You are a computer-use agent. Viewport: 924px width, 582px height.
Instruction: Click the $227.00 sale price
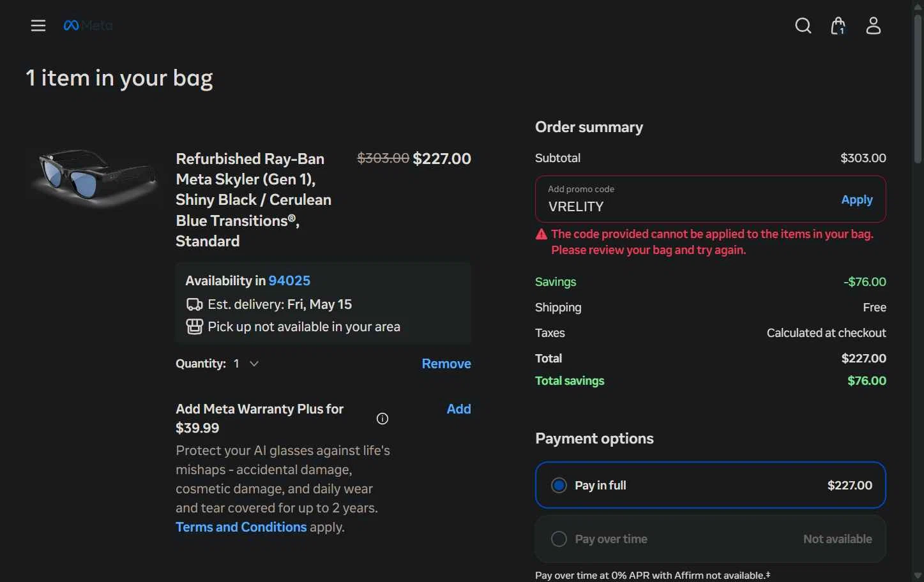442,158
